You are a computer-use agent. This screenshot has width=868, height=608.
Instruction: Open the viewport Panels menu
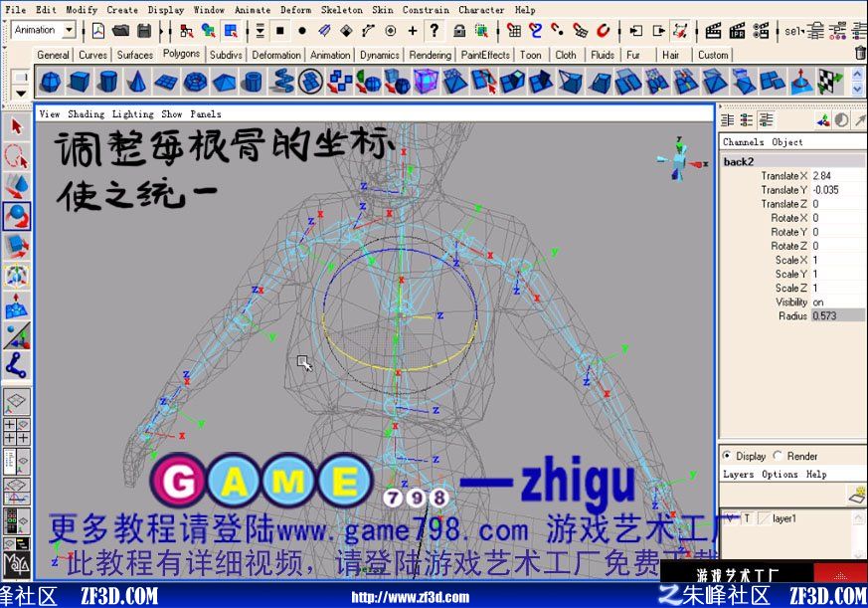coord(206,113)
